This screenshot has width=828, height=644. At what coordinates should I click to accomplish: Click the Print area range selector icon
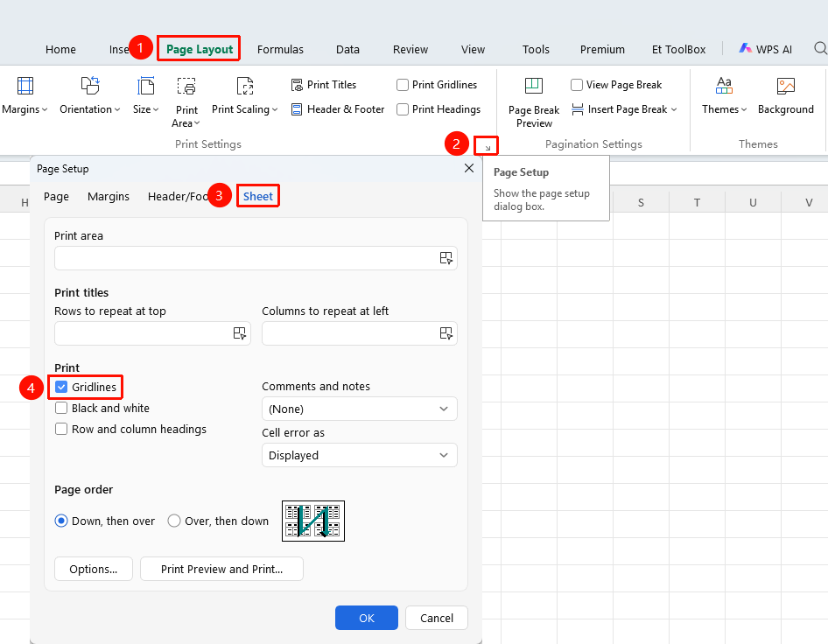446,258
